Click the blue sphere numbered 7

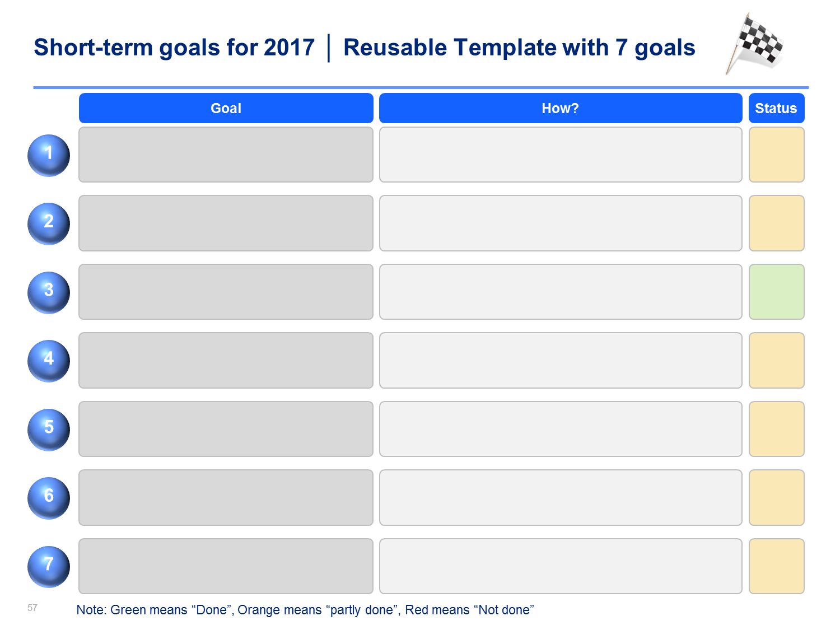pyautogui.click(x=49, y=566)
